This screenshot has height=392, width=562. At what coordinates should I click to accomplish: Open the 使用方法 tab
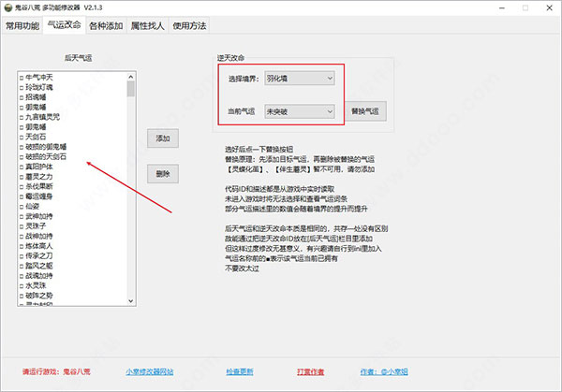188,25
